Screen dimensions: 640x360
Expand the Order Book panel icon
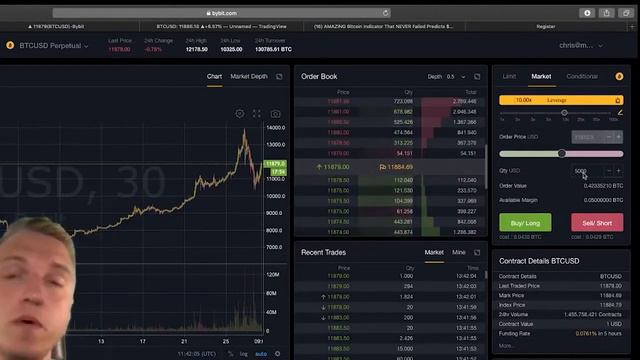click(x=477, y=77)
